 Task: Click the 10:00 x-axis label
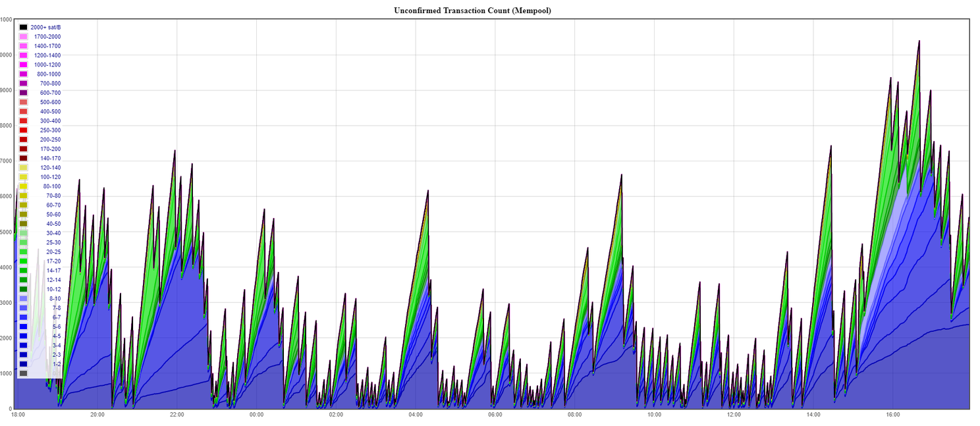point(655,415)
